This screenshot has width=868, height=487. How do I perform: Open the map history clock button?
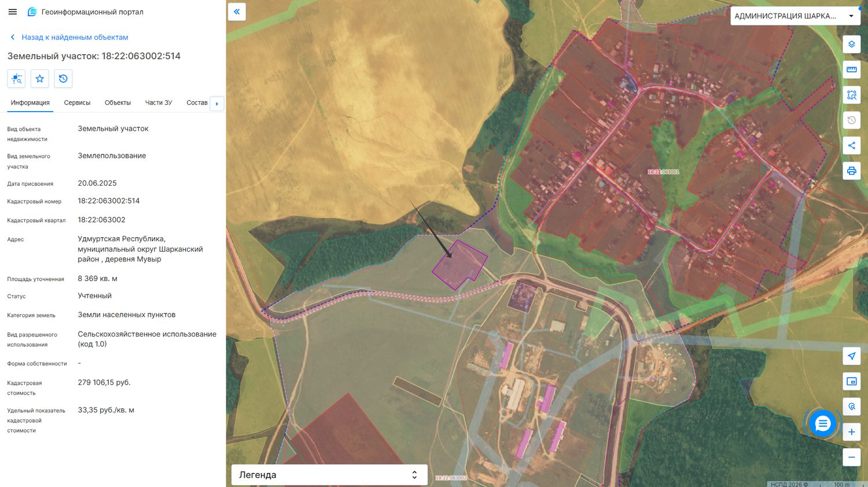(851, 120)
